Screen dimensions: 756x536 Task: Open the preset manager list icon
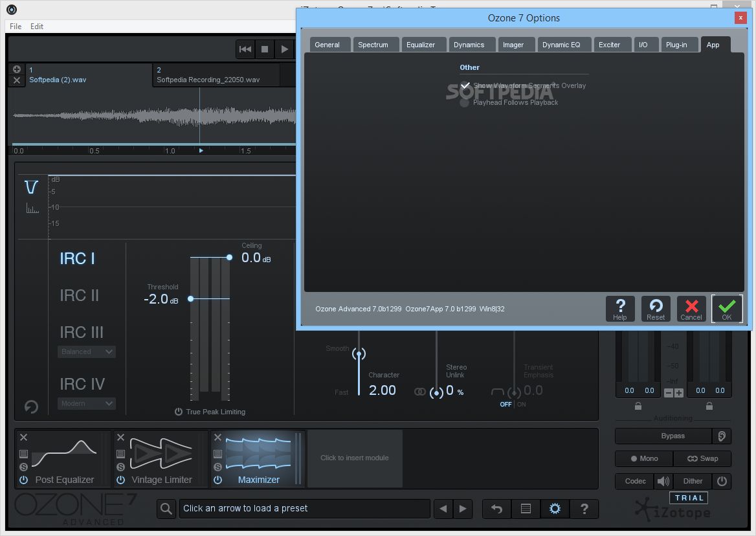pyautogui.click(x=526, y=509)
